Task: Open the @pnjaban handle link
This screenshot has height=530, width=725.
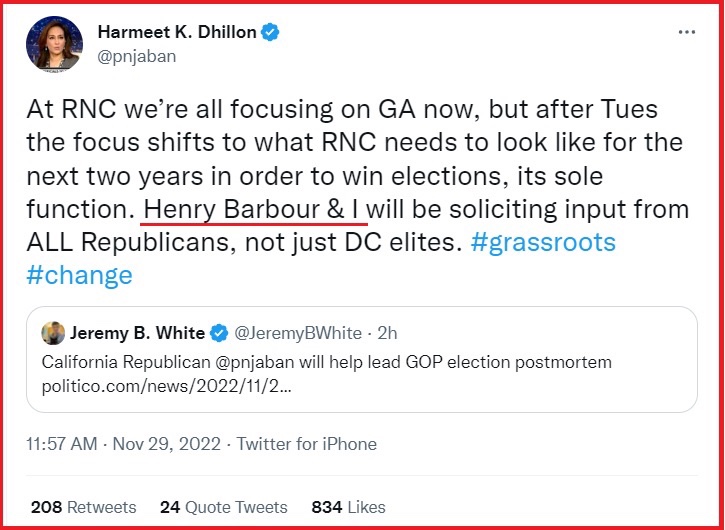Action: [136, 56]
